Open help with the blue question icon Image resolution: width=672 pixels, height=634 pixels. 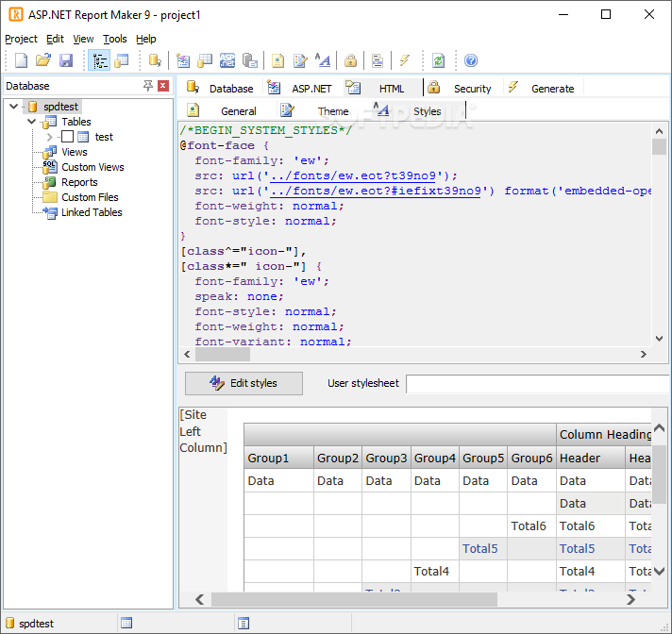471,60
